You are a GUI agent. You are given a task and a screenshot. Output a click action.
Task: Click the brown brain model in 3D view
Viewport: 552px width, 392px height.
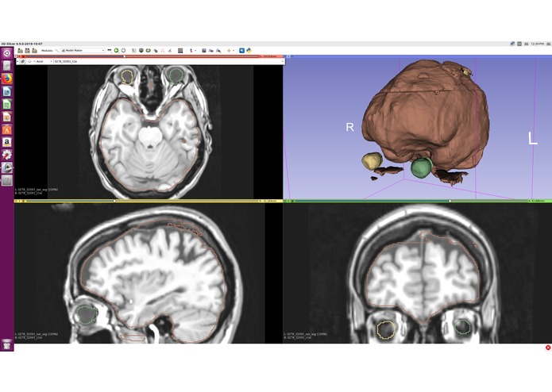point(426,113)
